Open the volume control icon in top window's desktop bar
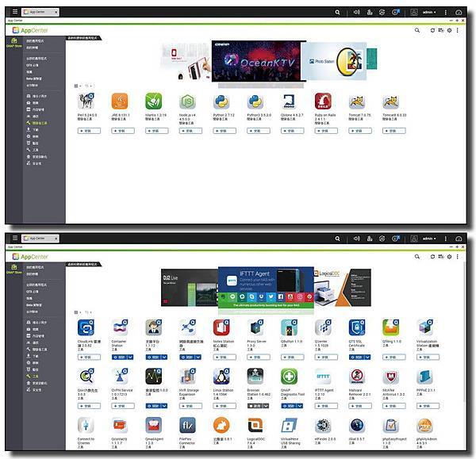Screen dimensions: 476x459 pyautogui.click(x=357, y=12)
